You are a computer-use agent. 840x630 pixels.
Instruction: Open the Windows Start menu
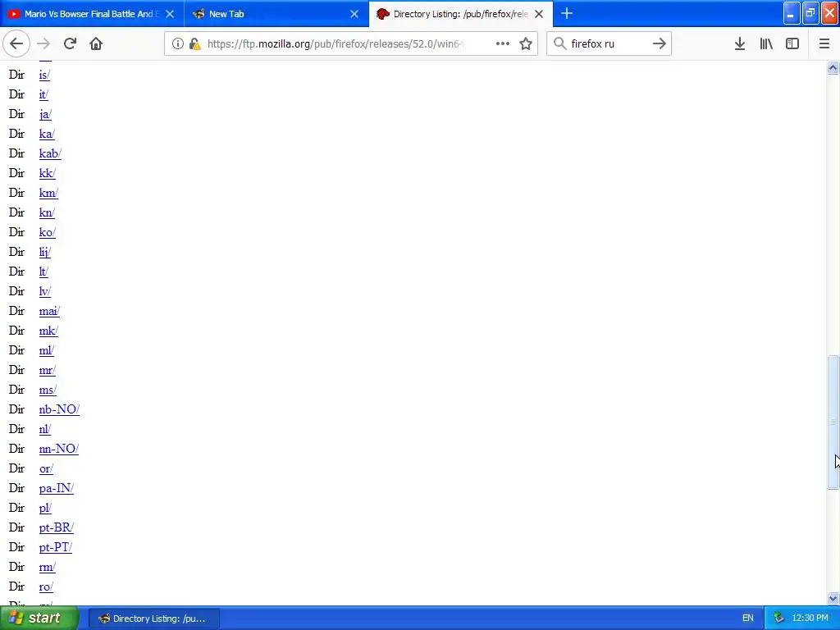(39, 618)
